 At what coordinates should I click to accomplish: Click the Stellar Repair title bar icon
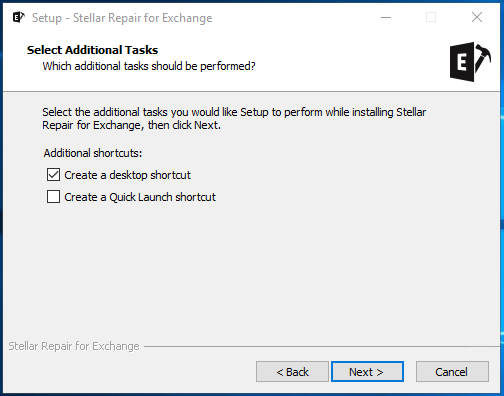[x=19, y=17]
